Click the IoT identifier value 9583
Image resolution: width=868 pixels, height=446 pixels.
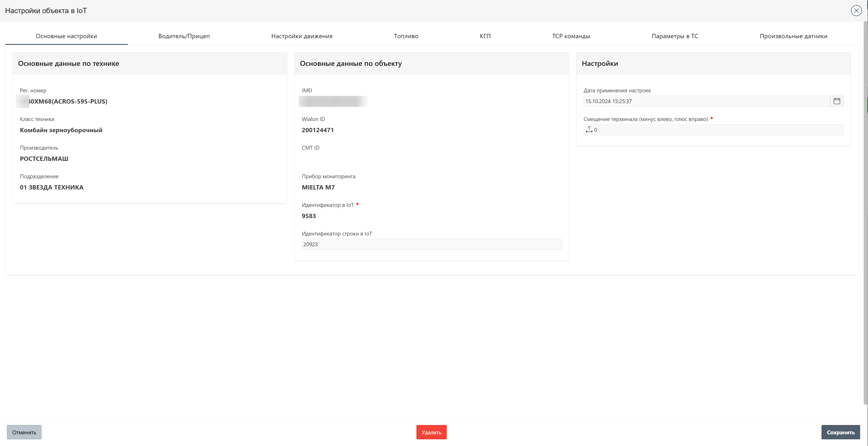(x=309, y=216)
